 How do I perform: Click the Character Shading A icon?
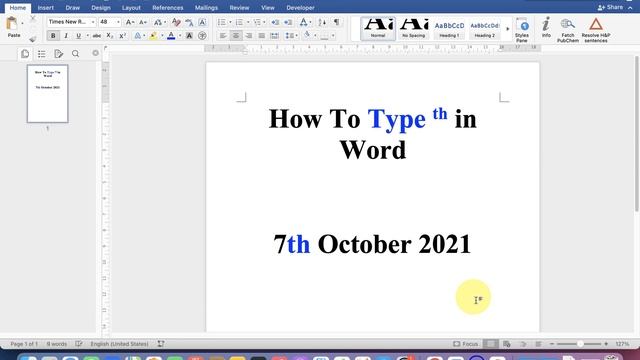[x=189, y=36]
